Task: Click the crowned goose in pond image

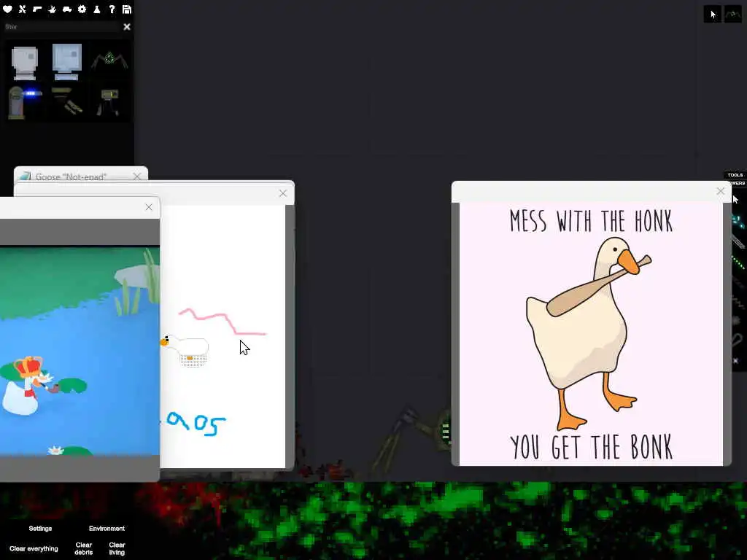Action: tap(28, 386)
